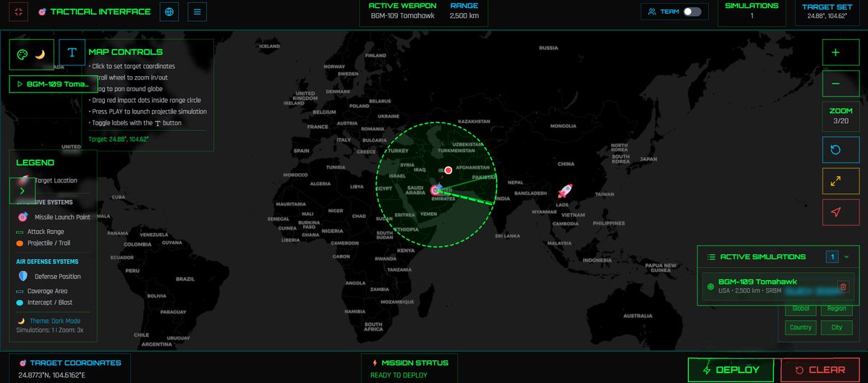The height and width of the screenshot is (383, 868).
Task: Click the Defense Position shield legend item
Action: [x=49, y=277]
